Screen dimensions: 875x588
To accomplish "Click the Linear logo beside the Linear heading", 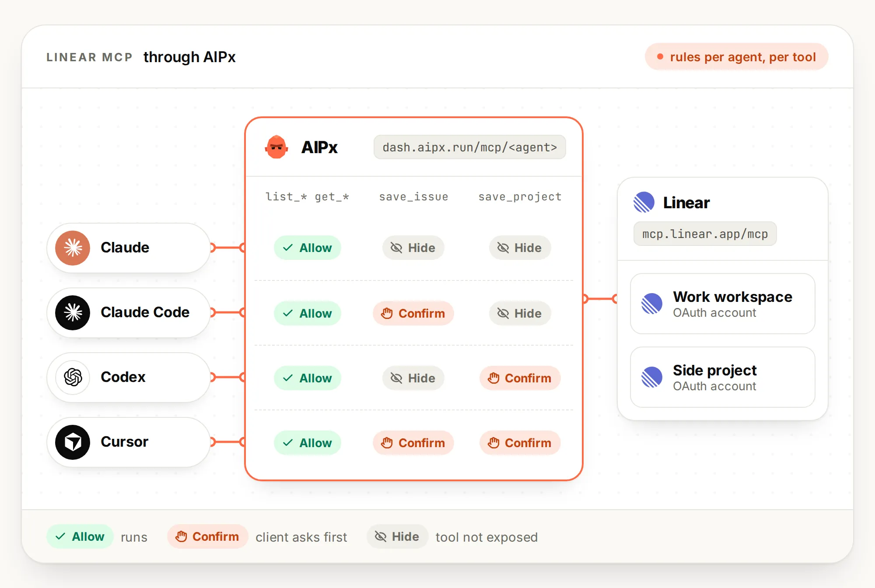I will pyautogui.click(x=644, y=202).
